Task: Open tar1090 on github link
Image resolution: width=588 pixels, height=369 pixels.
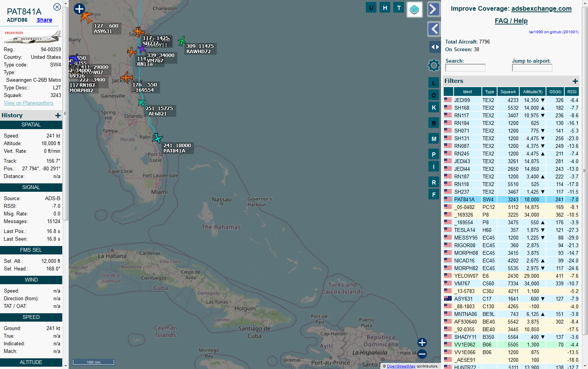Action: click(x=554, y=32)
